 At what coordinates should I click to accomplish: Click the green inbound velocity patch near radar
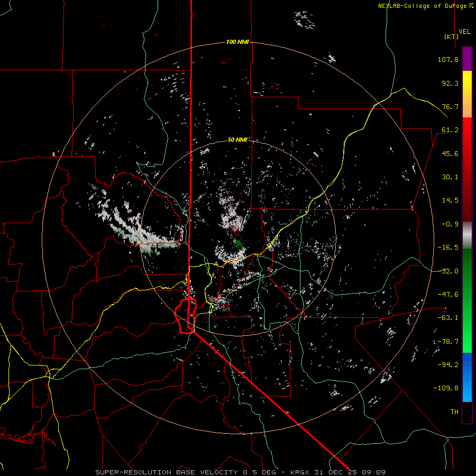[x=239, y=243]
